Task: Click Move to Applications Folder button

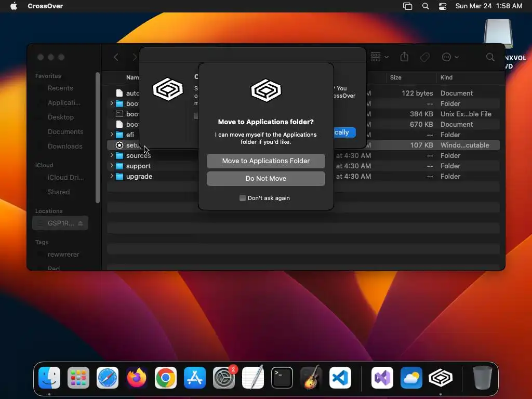Action: [265, 161]
